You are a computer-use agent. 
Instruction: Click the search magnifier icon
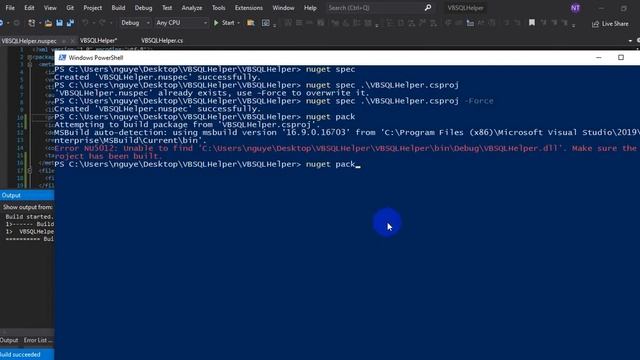[427, 8]
